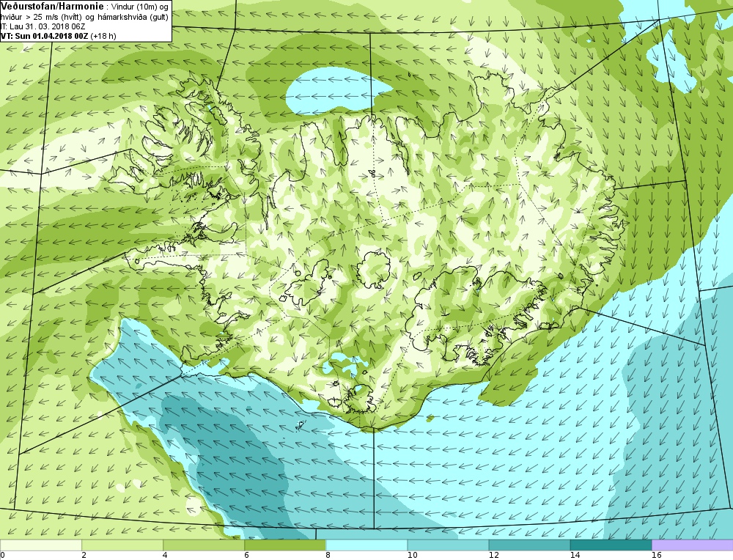Click the purple legend swatch above 16 m/s
The image size is (733, 560).
pyautogui.click(x=693, y=545)
